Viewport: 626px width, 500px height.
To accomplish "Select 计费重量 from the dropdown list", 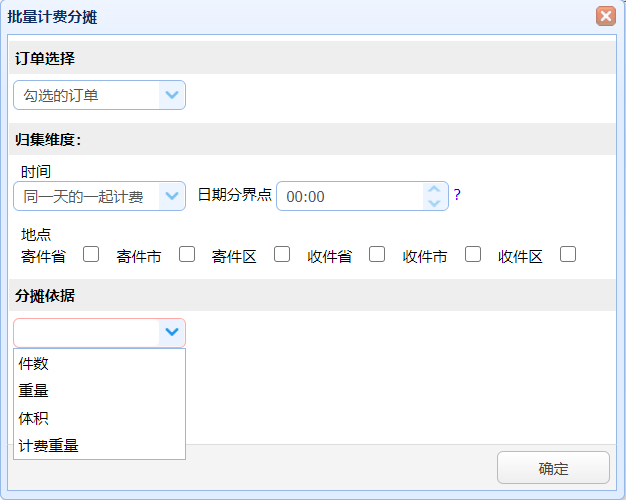I will (99, 446).
